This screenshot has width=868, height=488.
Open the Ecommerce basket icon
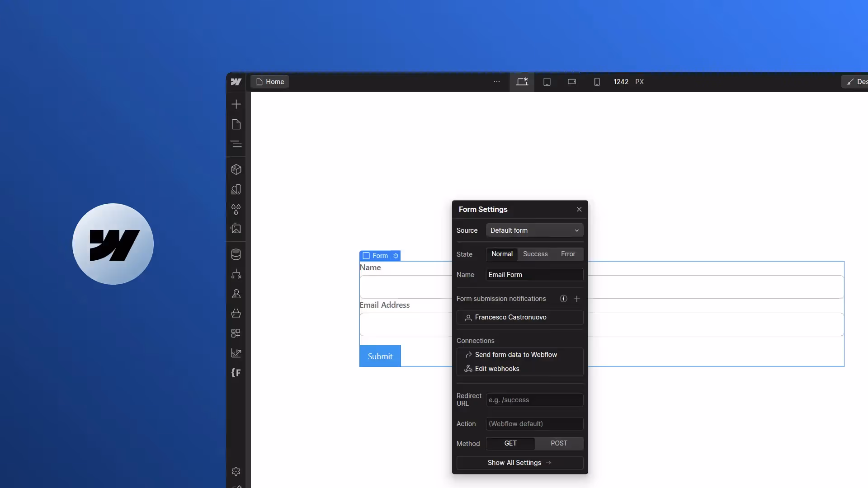click(236, 314)
